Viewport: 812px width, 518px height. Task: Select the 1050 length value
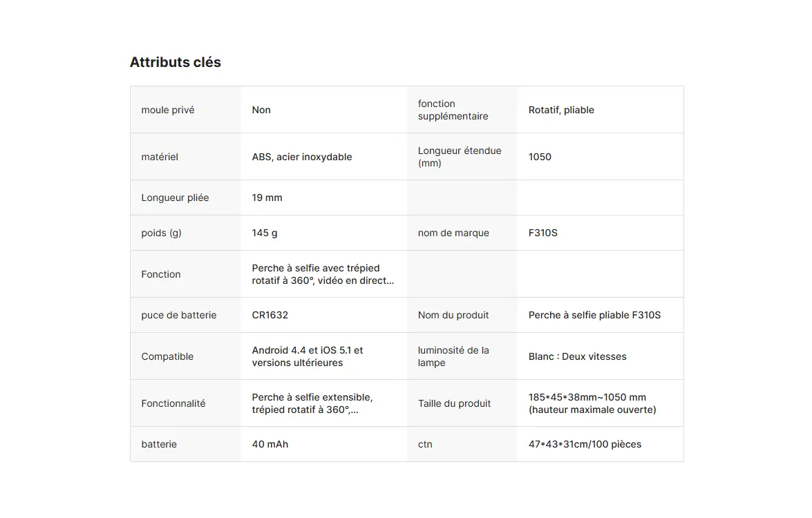tap(540, 157)
